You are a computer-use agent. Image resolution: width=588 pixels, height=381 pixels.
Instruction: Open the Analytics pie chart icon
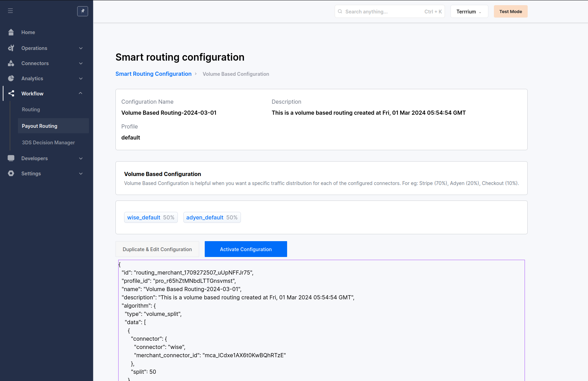(x=11, y=78)
